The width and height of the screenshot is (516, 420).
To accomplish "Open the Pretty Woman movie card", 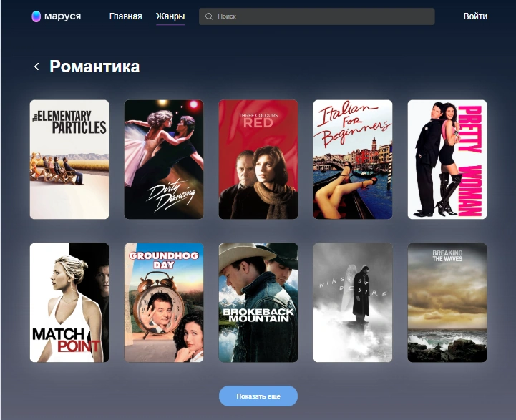I will click(447, 160).
